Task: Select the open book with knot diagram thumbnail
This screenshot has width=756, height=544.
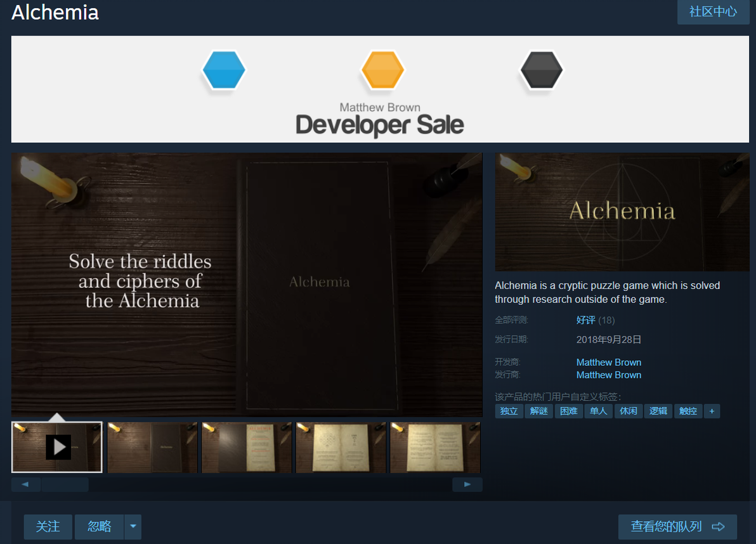Action: tap(341, 447)
